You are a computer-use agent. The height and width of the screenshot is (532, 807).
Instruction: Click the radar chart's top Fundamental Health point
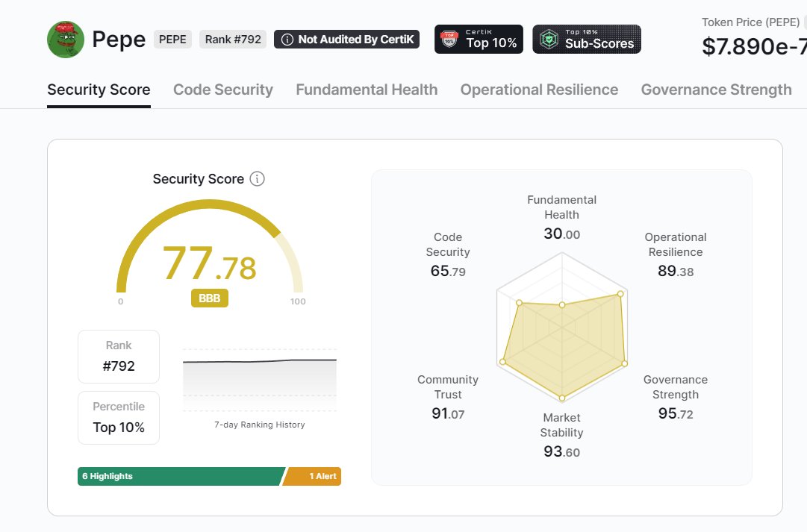(562, 305)
